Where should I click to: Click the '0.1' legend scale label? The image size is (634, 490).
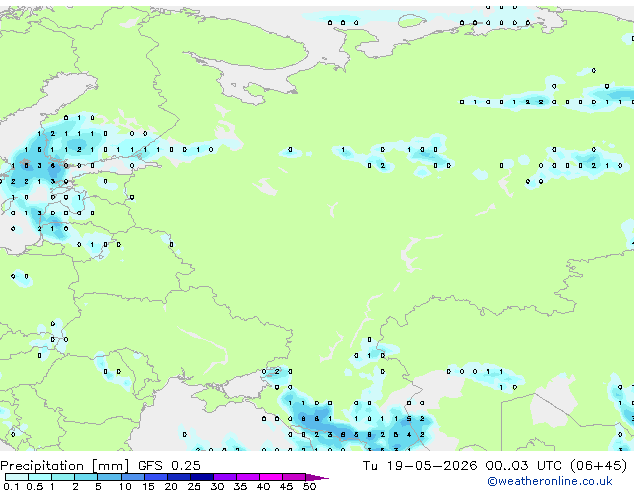[x=11, y=486]
